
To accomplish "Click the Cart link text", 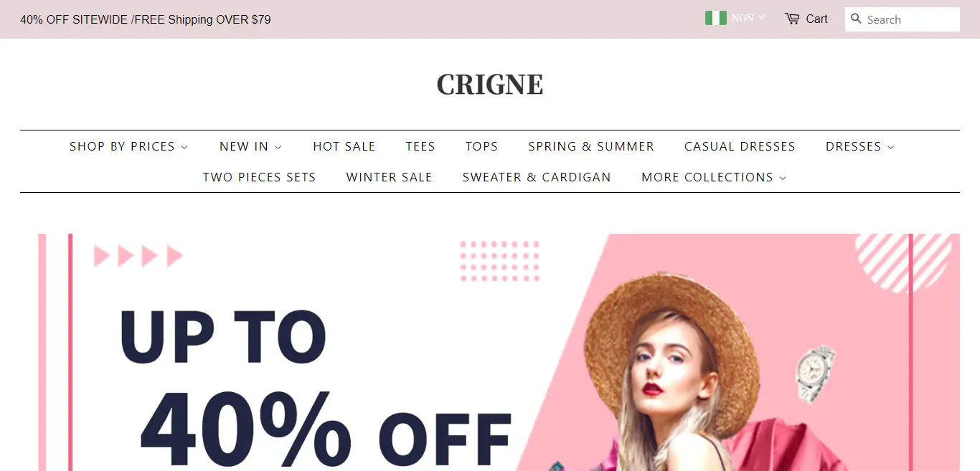I will [x=816, y=19].
